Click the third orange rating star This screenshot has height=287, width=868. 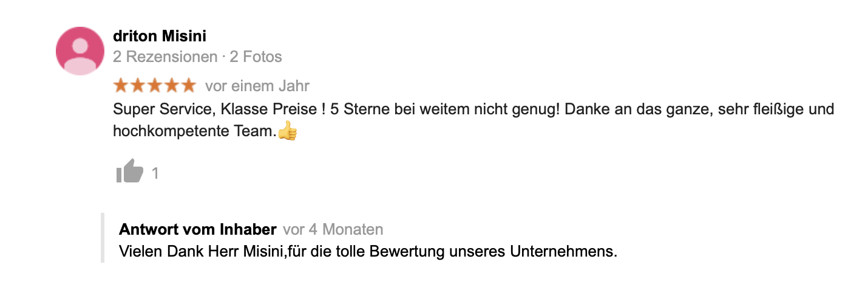[x=155, y=86]
